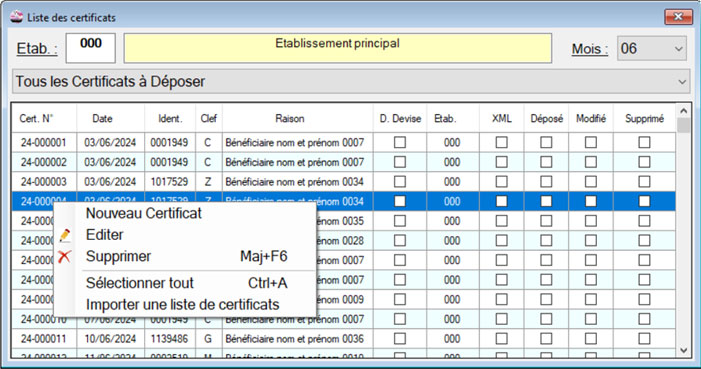This screenshot has height=369, width=701.
Task: Click the vertical scrollbar thumb
Action: pos(683,125)
